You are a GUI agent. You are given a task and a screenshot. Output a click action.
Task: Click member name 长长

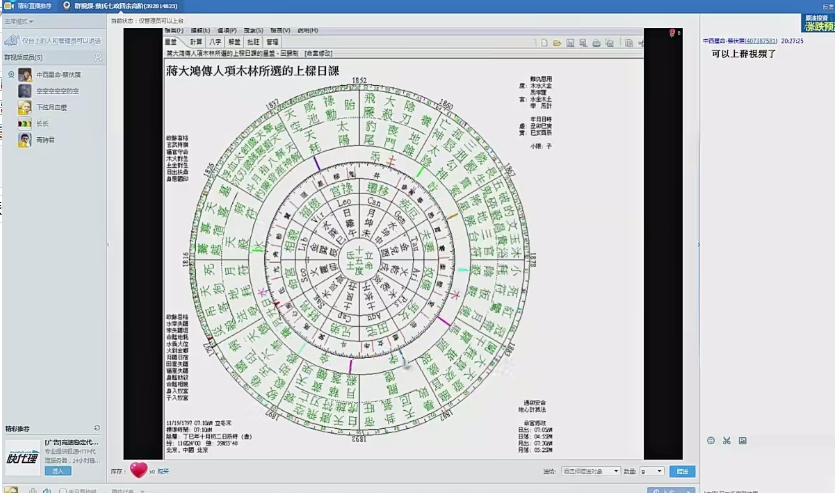tap(43, 124)
